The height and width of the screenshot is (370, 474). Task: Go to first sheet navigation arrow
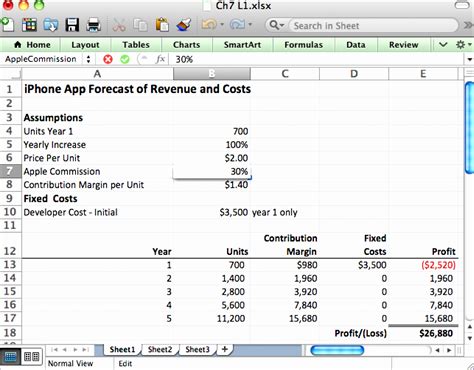click(55, 349)
